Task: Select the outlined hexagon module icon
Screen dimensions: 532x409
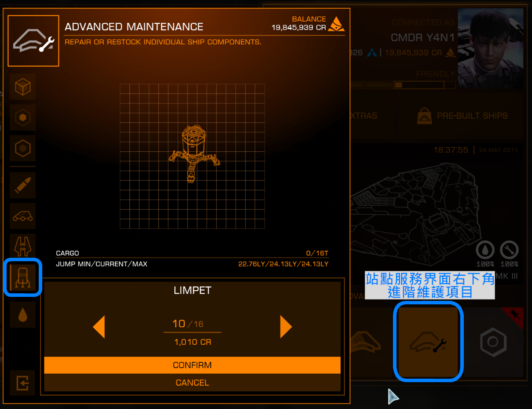Action: (23, 148)
